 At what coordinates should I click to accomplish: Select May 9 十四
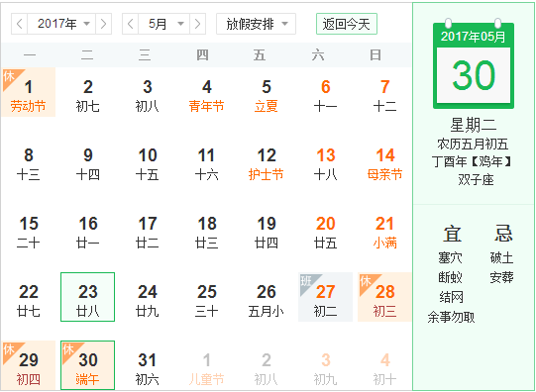[x=88, y=160]
